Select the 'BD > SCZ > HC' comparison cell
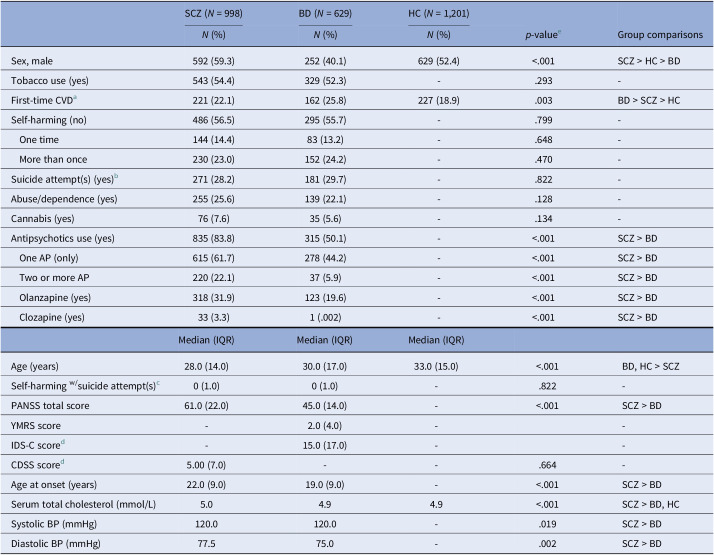714x555 pixels. click(649, 100)
